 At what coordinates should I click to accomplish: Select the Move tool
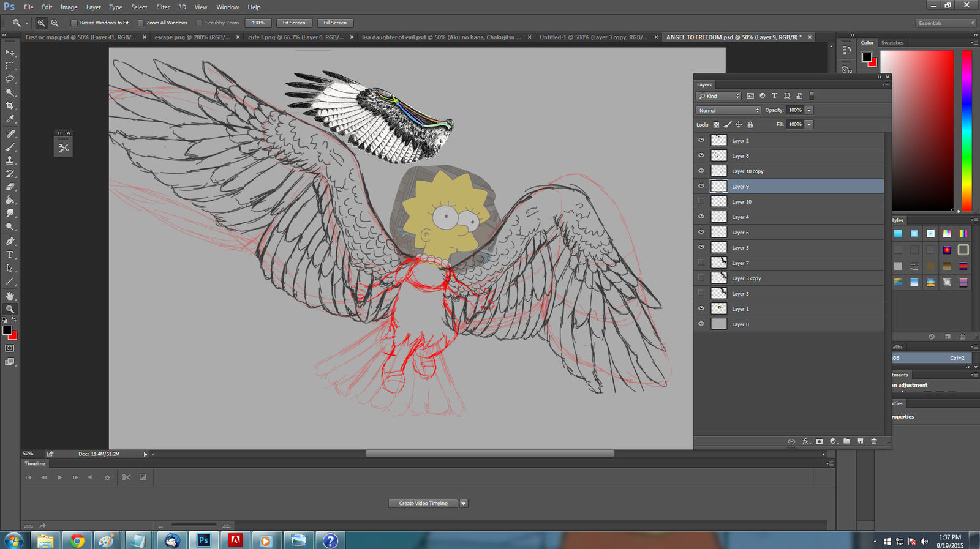[10, 53]
